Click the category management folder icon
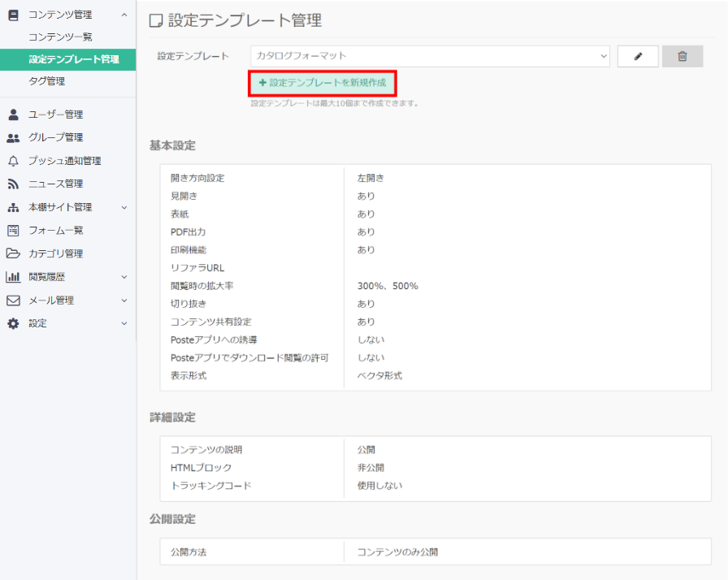728x580 pixels. click(x=13, y=253)
